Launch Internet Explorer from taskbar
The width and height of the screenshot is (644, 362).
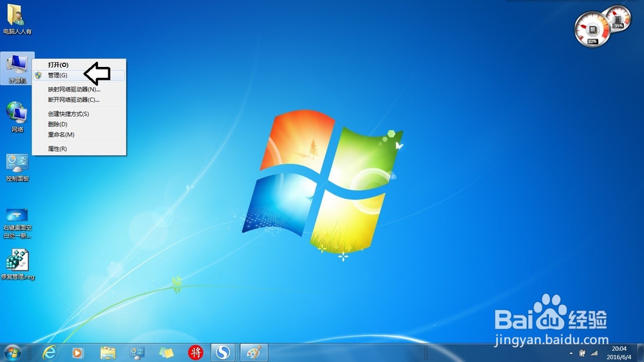[50, 352]
